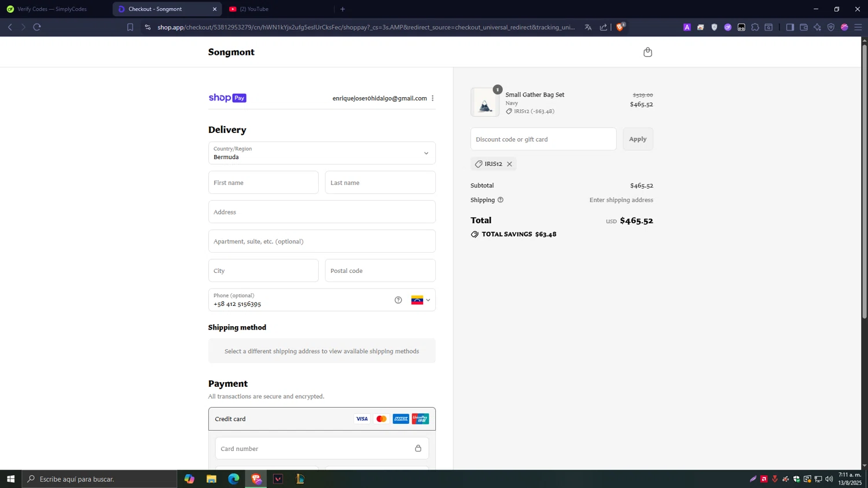Click the Small Gather Bag Set thumbnail

pyautogui.click(x=485, y=102)
